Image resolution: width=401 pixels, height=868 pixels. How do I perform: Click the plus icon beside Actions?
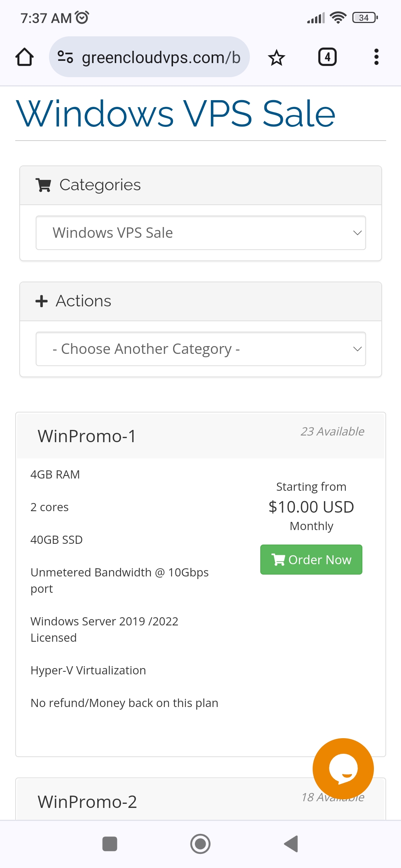(42, 301)
